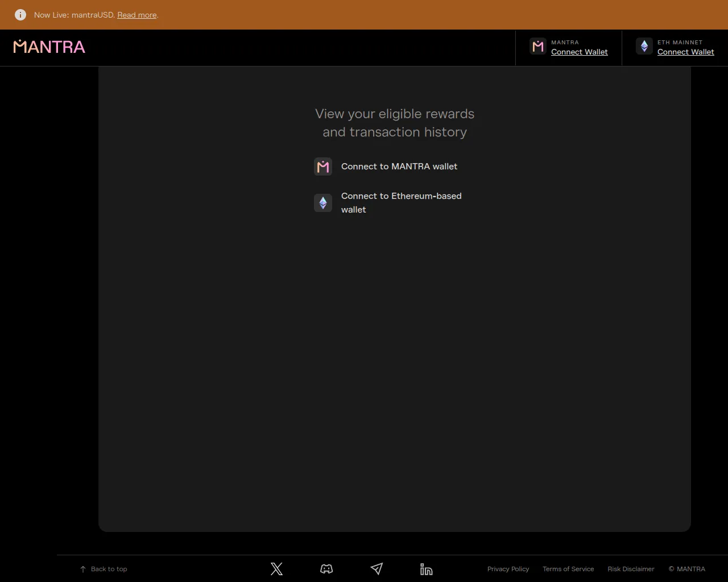Image resolution: width=728 pixels, height=582 pixels.
Task: Click the Ethereum icon in the rewards panel
Action: [323, 203]
